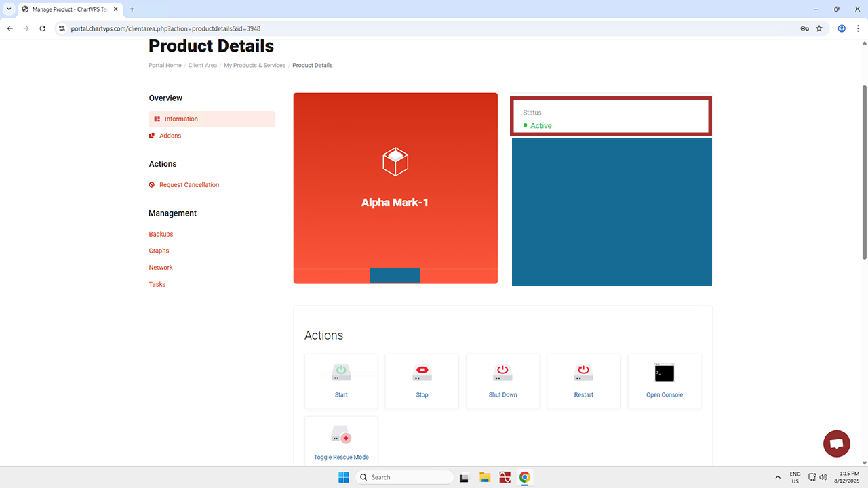
Task: Open Console terminal icon
Action: click(664, 373)
